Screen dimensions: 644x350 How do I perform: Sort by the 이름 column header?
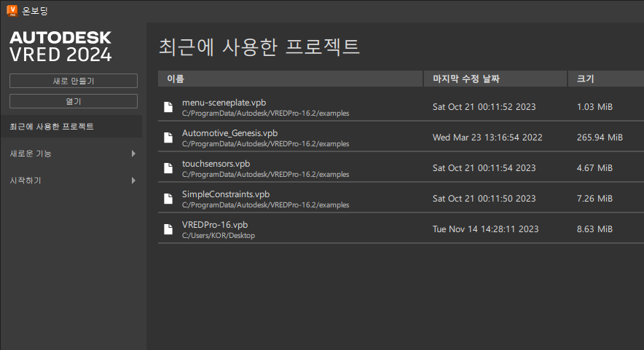pos(291,79)
